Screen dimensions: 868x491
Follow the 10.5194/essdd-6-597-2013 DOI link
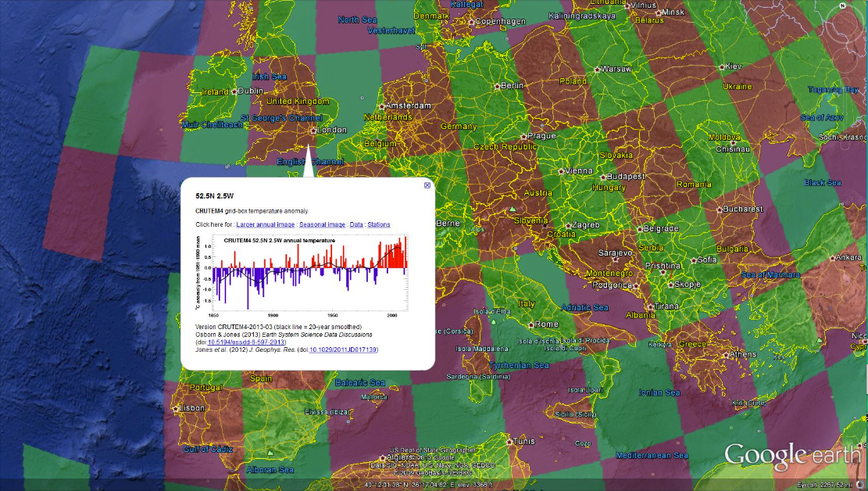tap(245, 342)
